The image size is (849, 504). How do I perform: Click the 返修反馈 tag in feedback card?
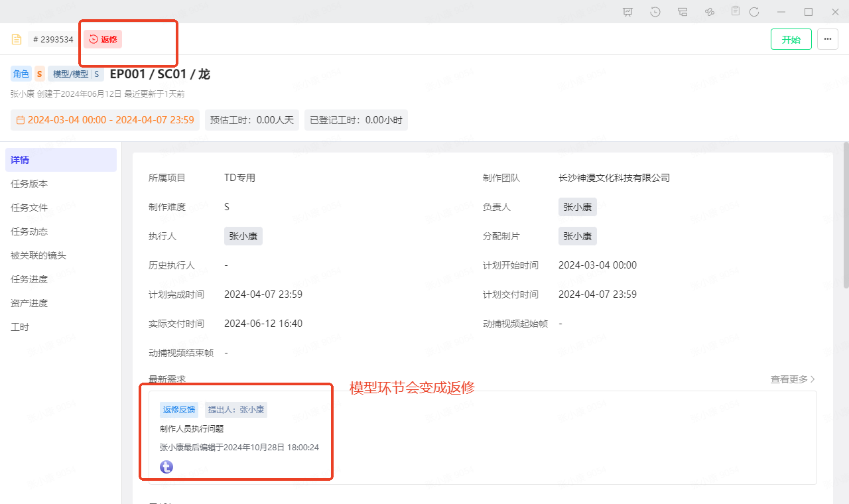tap(178, 410)
